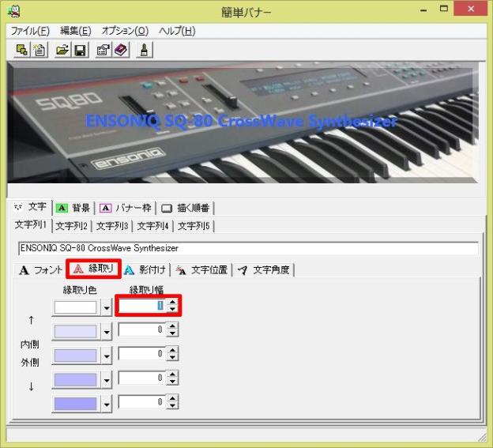Decrease the fifth outline width with down arrow
The height and width of the screenshot is (448, 493).
pyautogui.click(x=172, y=405)
